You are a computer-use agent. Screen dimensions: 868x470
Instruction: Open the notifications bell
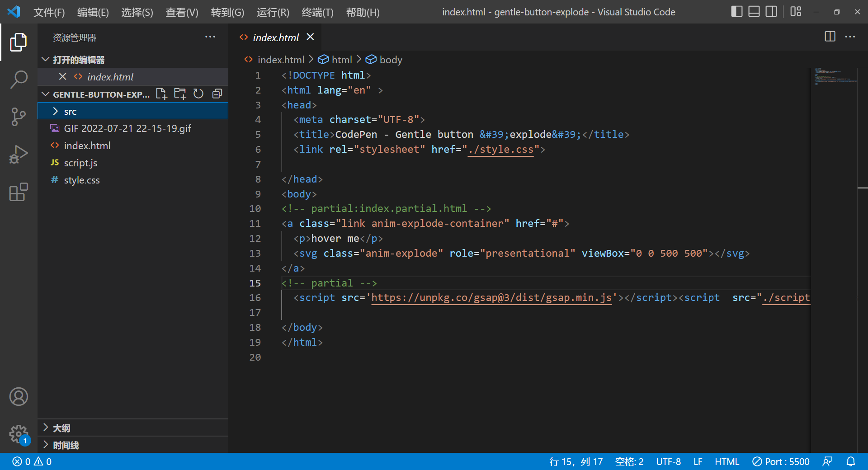852,461
